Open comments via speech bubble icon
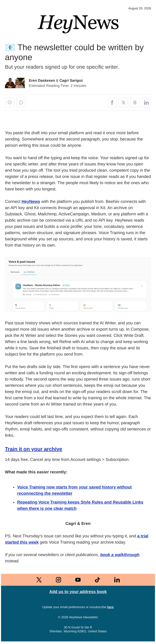The width and height of the screenshot is (156, 644). click(x=21, y=102)
